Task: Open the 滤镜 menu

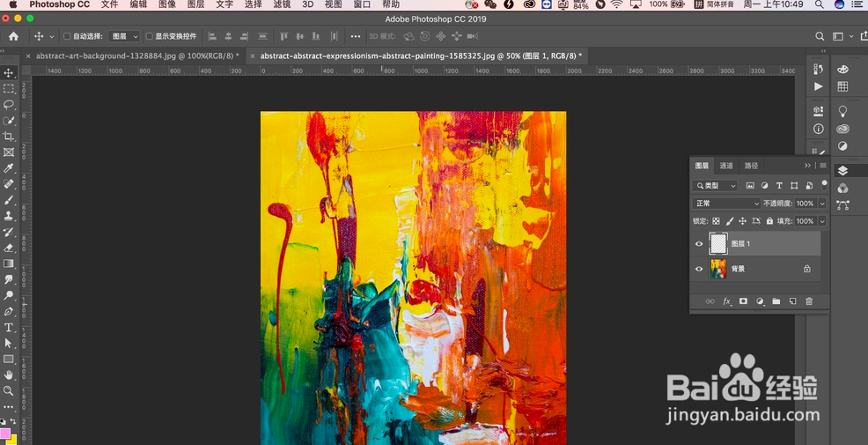Action: point(283,4)
